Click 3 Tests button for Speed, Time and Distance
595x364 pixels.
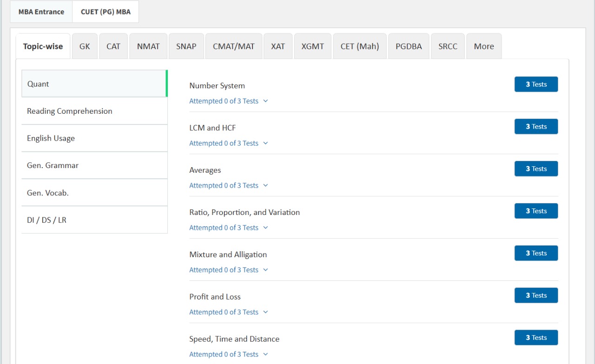coord(536,338)
